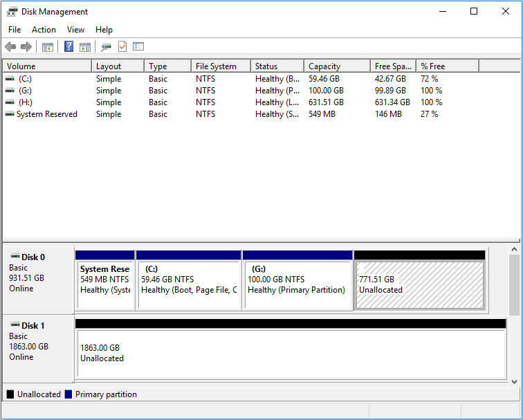This screenshot has height=420, width=523.
Task: Click the blue Primary partition legend swatch
Action: click(x=68, y=394)
